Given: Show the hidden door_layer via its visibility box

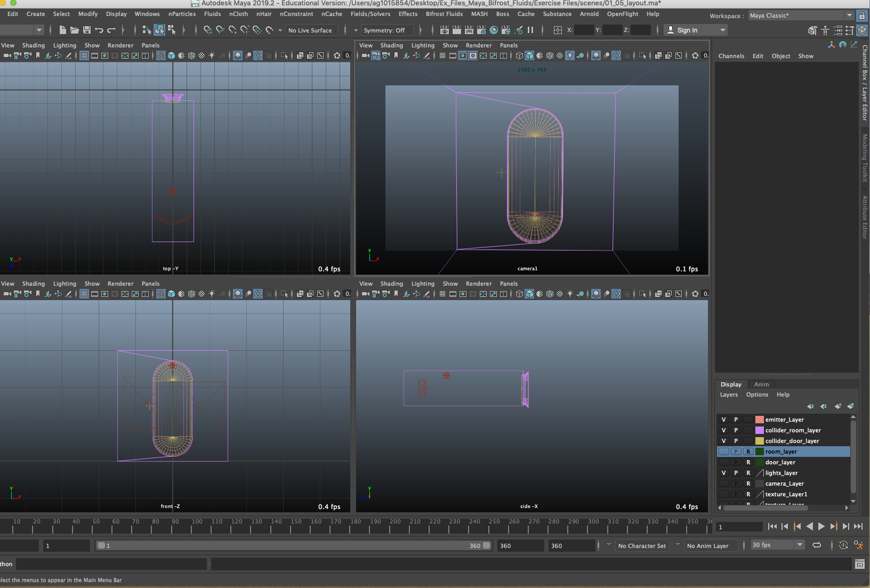Looking at the screenshot, I should point(723,462).
